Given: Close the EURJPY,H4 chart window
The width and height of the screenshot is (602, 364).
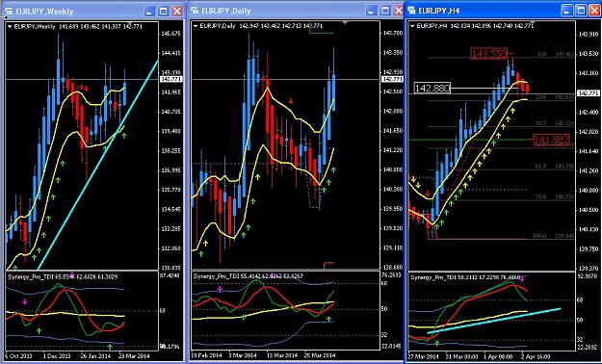Looking at the screenshot, I should [594, 11].
